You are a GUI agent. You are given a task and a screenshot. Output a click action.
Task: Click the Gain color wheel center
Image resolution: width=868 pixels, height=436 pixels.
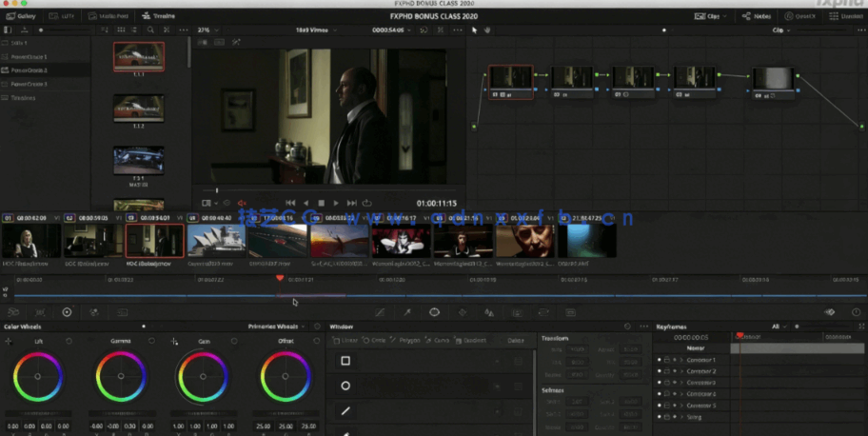[203, 377]
